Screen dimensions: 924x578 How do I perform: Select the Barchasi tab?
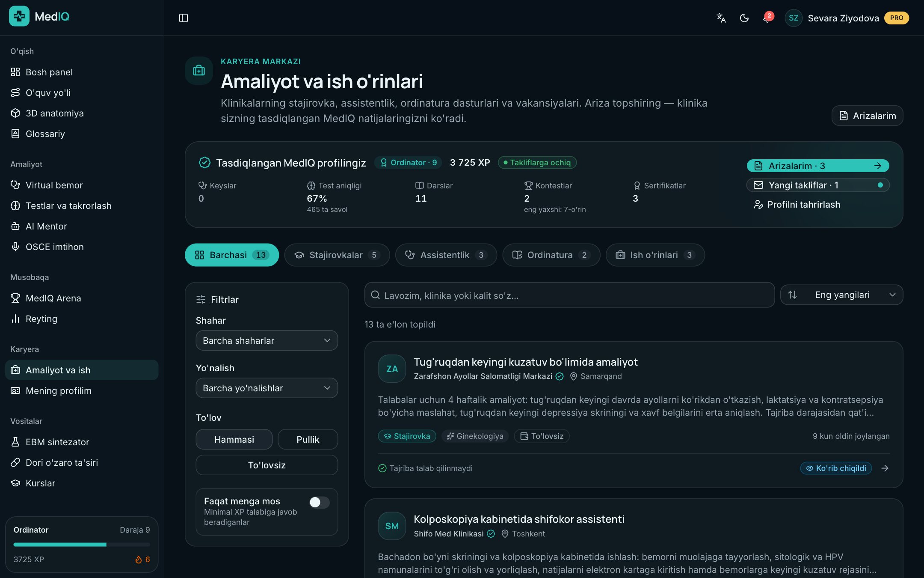coord(232,255)
